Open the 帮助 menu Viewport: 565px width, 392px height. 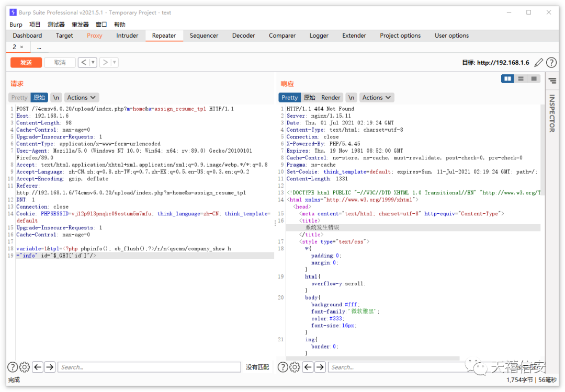(x=120, y=25)
